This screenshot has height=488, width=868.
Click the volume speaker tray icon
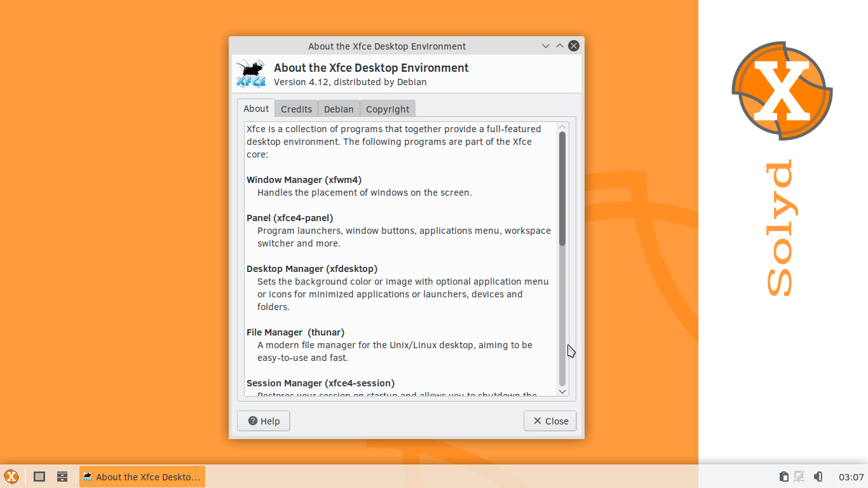[818, 477]
